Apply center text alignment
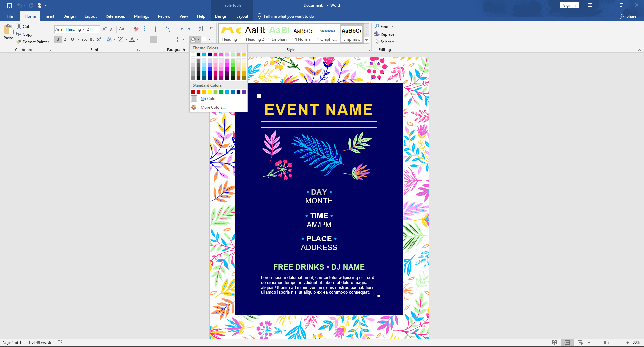Viewport: 644px width, 347px height. pyautogui.click(x=153, y=39)
